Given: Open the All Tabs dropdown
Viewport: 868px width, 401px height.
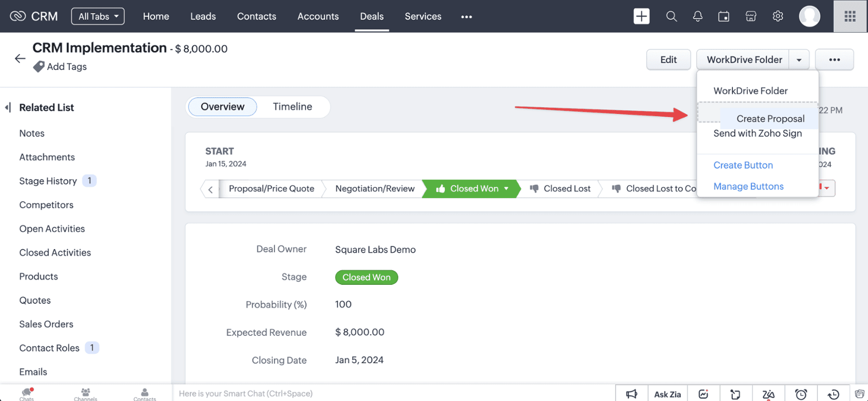Looking at the screenshot, I should click(98, 16).
